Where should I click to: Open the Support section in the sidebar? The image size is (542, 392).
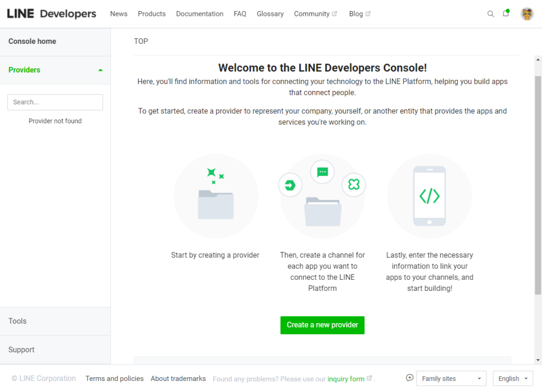click(x=21, y=350)
